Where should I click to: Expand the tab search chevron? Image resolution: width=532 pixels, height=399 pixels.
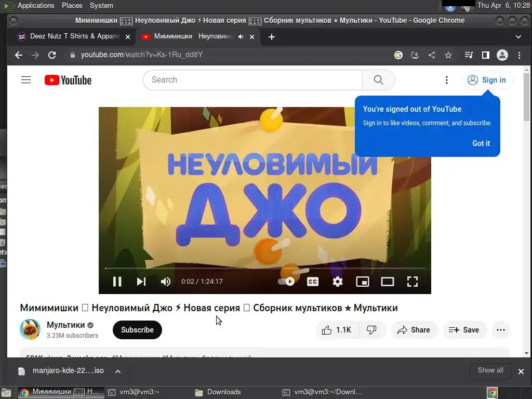pos(518,37)
